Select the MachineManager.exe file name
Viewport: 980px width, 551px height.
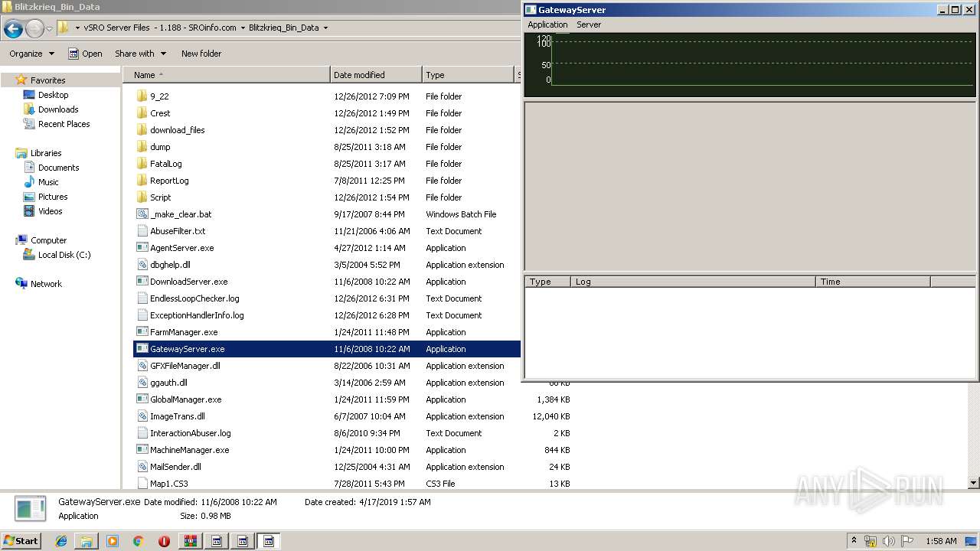[x=190, y=450]
